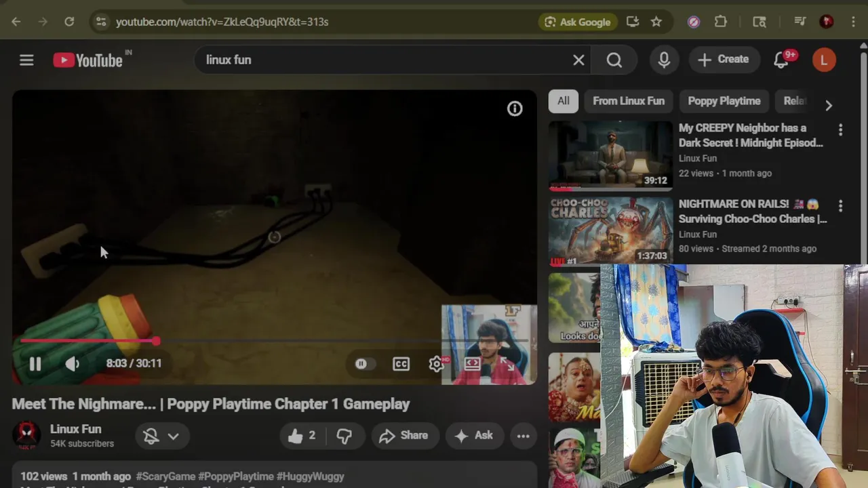The image size is (868, 488).
Task: Open the YouTube account avatar L
Action: pyautogui.click(x=824, y=60)
